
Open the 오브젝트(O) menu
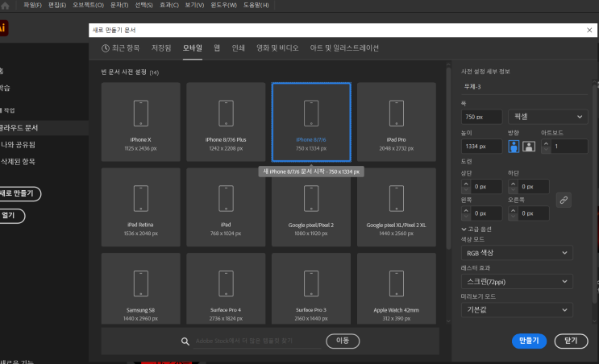[88, 6]
